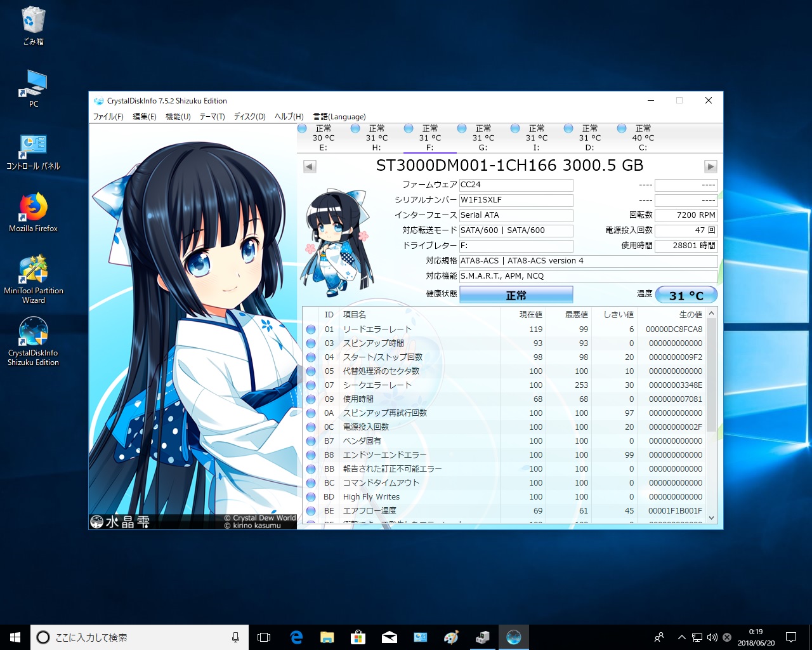Screen dimensions: 812x650
Task: Open the ファイル(F) menu
Action: point(108,117)
